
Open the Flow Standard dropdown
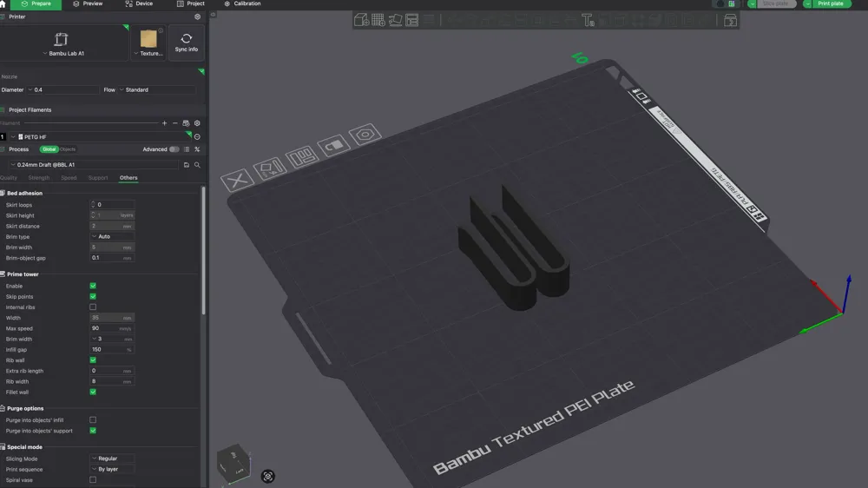click(x=157, y=89)
